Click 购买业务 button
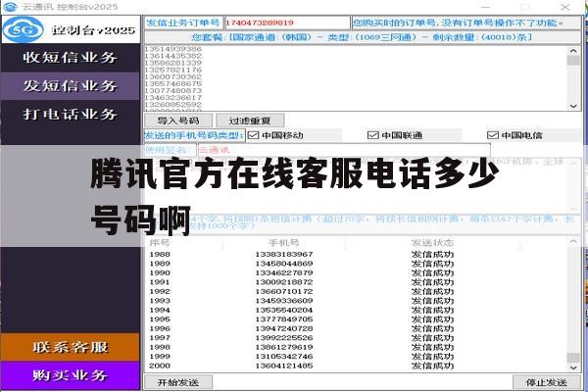 pyautogui.click(x=71, y=375)
